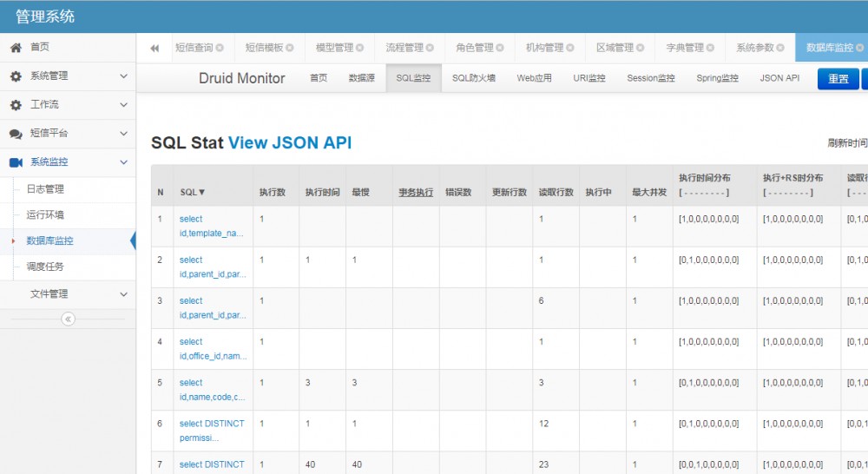
Task: Close the 短信模板 tab
Action: click(290, 48)
